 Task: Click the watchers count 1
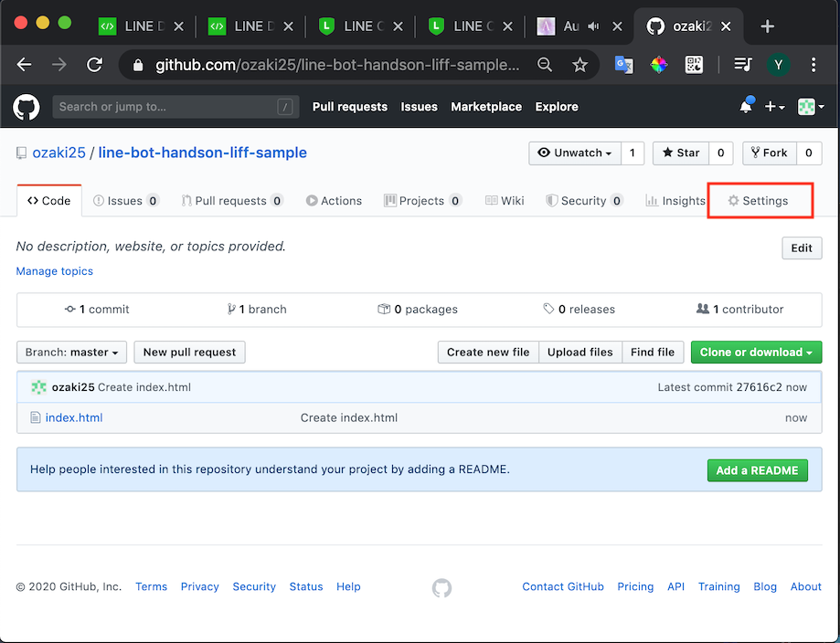pyautogui.click(x=633, y=153)
